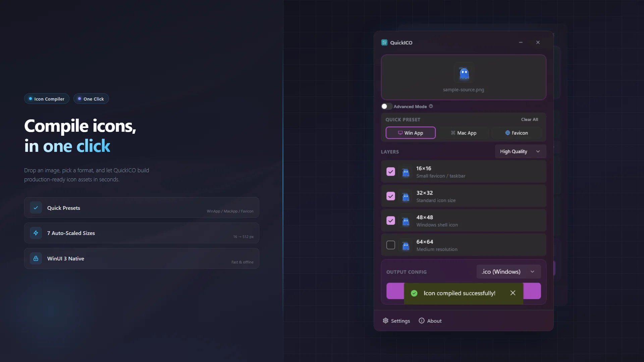Click the 'WinApp / MacApp / Favicon' caption
The image size is (644, 362).
pyautogui.click(x=230, y=211)
